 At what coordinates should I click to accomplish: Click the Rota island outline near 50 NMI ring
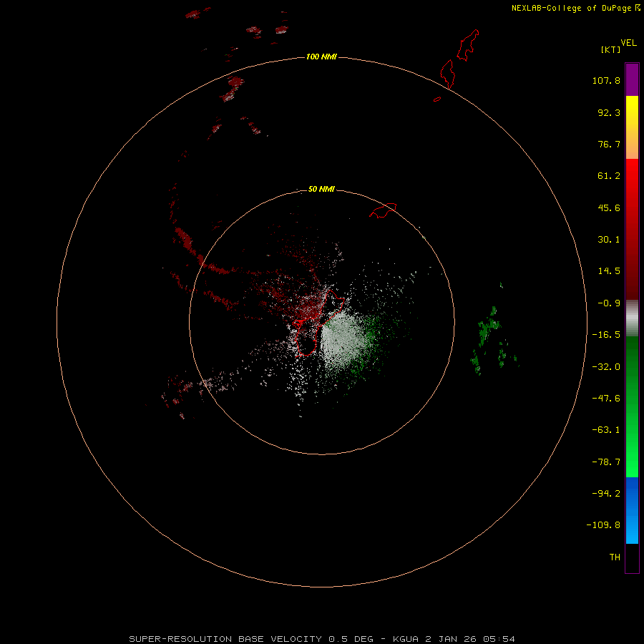pos(384,210)
